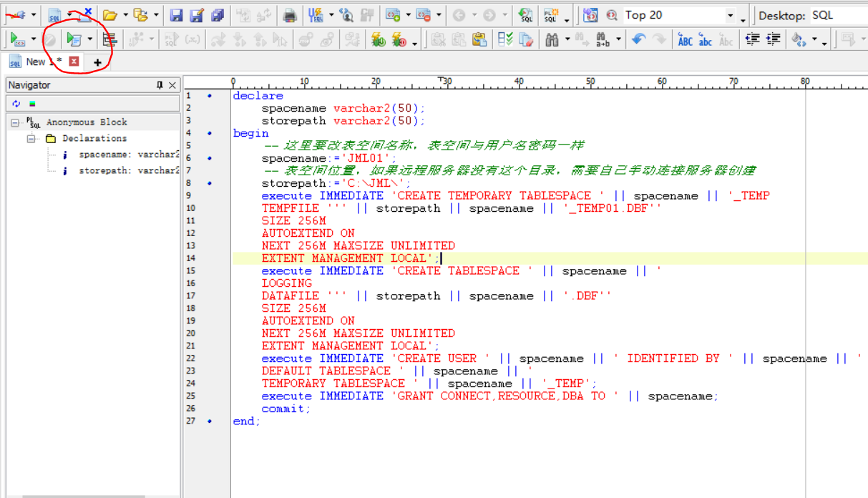
Task: Switch to the New 1 editor tab
Action: [x=35, y=62]
